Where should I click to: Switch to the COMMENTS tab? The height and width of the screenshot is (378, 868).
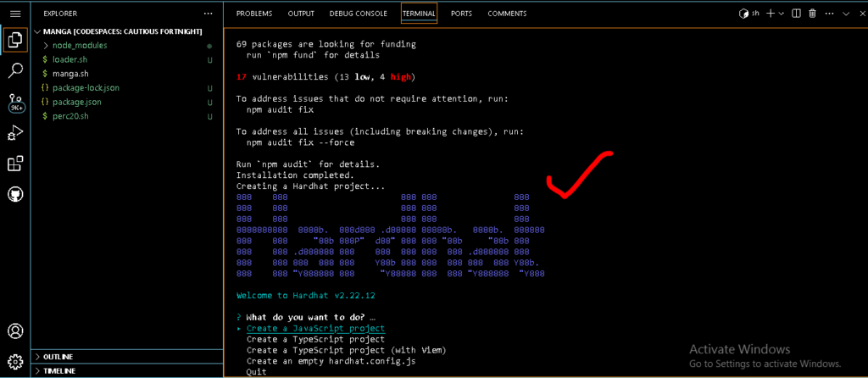[507, 14]
